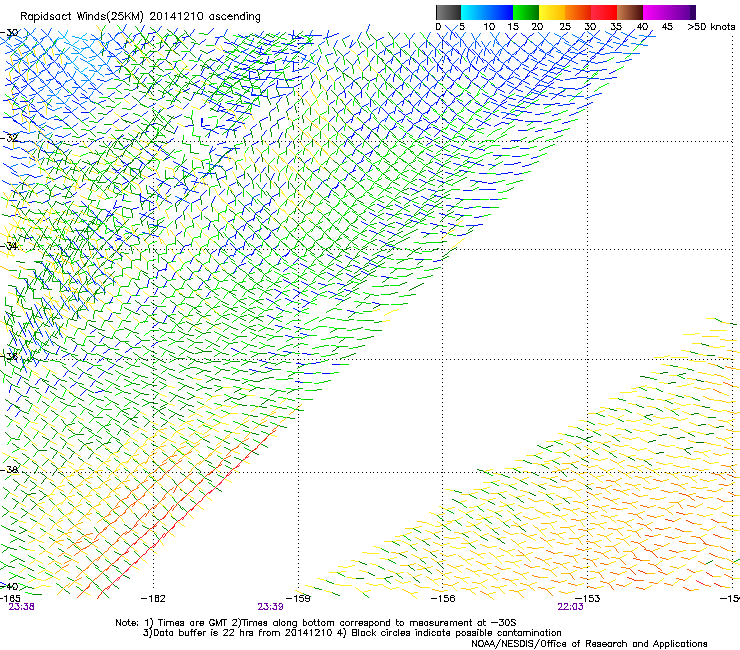Click the latitude label '-40'
Viewport: 740px width, 650px height.
[9, 586]
